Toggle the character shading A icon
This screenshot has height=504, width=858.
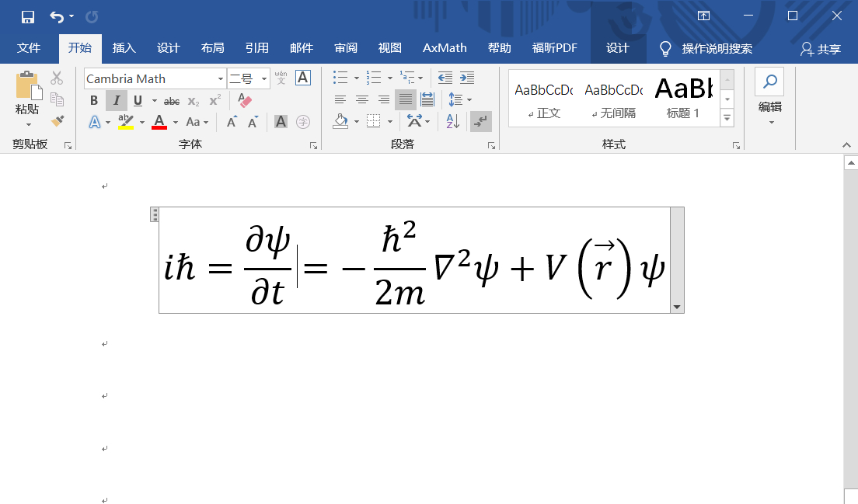click(281, 122)
